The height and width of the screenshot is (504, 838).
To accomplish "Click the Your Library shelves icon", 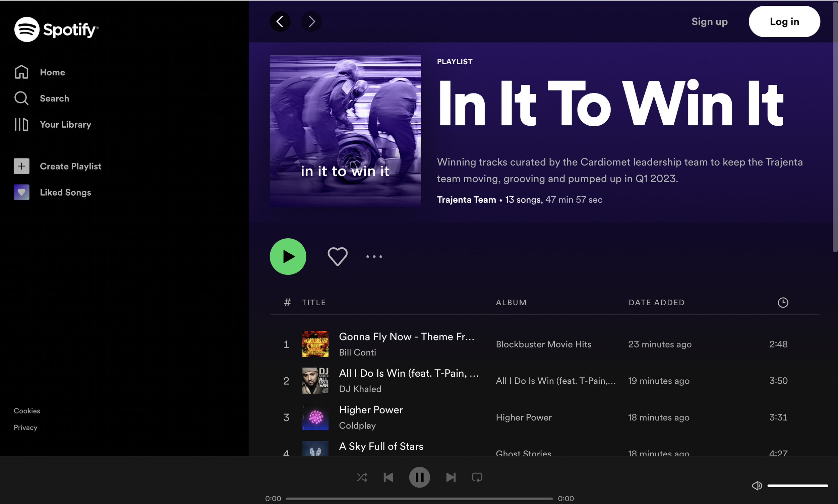I will pos(21,124).
